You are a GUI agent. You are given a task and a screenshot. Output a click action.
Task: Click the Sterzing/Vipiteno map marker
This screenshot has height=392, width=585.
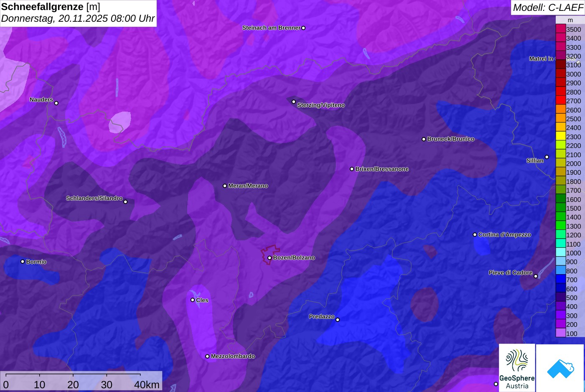pos(294,102)
